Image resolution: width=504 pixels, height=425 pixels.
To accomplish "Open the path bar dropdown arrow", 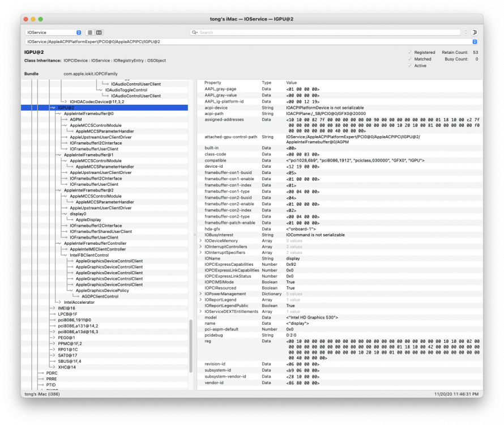I will click(x=475, y=42).
